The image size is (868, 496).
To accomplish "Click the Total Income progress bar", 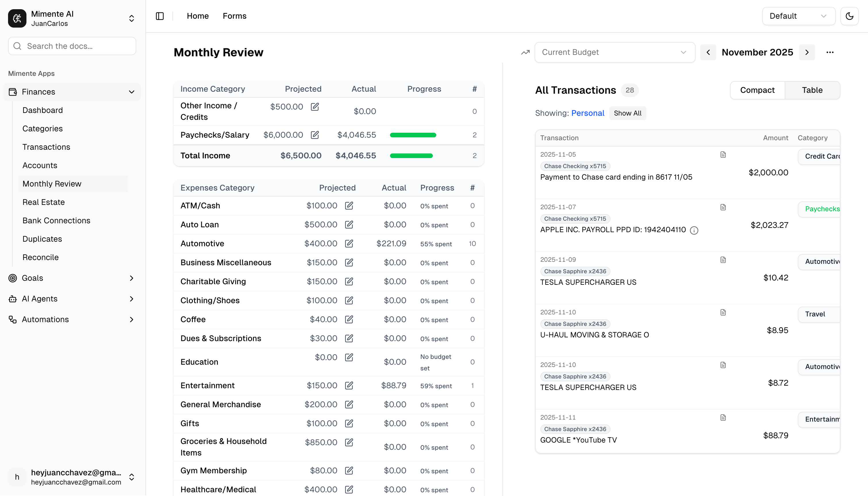I will (x=411, y=156).
